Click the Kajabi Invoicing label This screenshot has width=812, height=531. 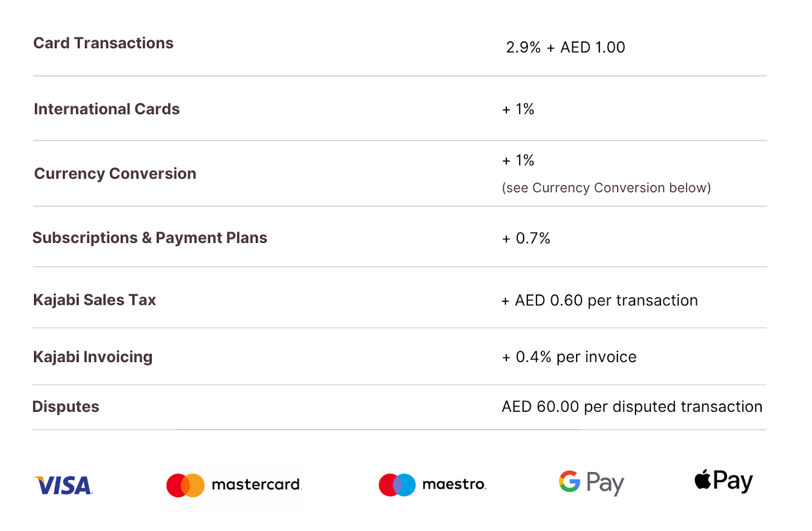tap(93, 357)
